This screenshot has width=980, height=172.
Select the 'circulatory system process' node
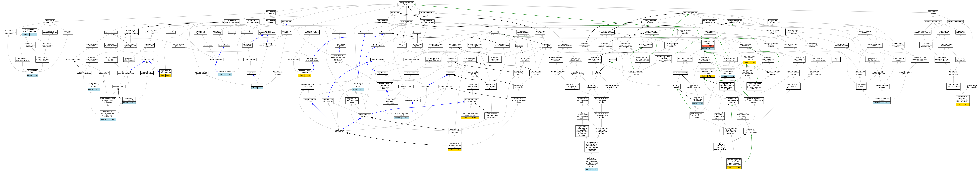click(x=111, y=45)
